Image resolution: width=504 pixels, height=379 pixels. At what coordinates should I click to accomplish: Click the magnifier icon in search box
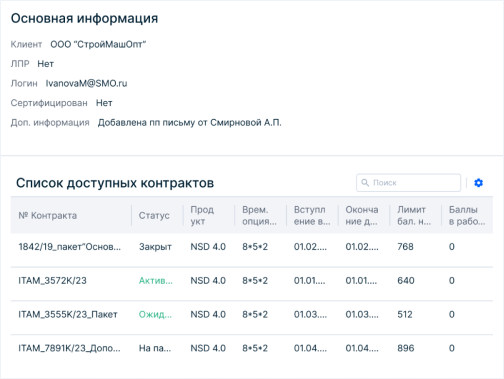pos(365,183)
